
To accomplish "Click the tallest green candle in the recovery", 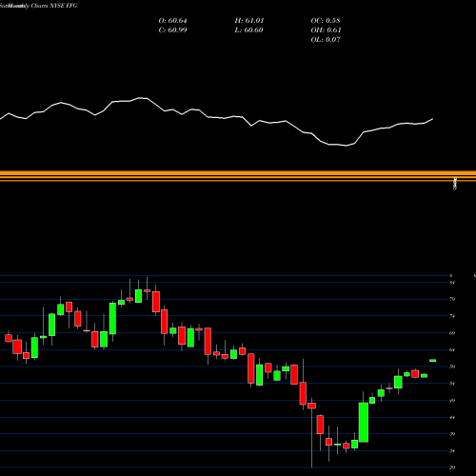I will [364, 423].
